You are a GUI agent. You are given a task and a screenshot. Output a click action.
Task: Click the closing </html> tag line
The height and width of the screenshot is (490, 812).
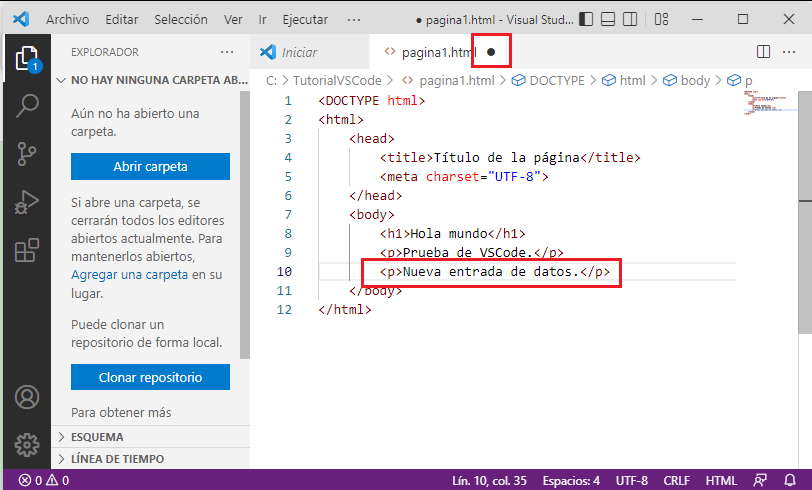(345, 310)
